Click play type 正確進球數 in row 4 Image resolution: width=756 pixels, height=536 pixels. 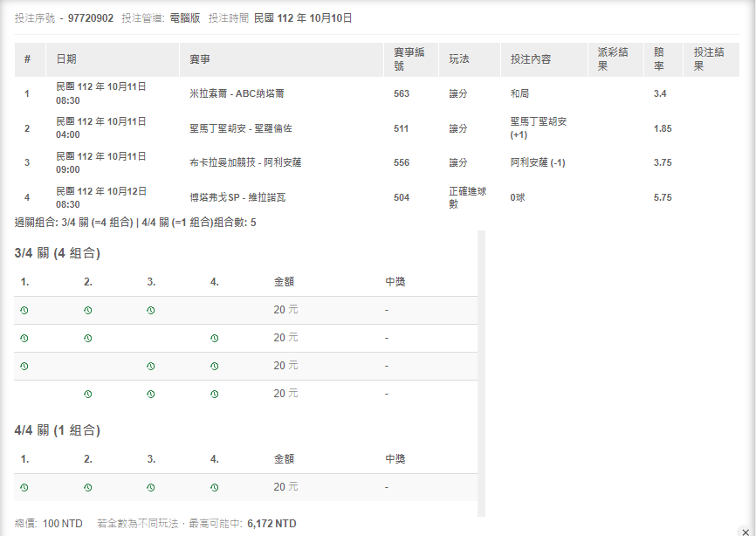click(x=468, y=197)
